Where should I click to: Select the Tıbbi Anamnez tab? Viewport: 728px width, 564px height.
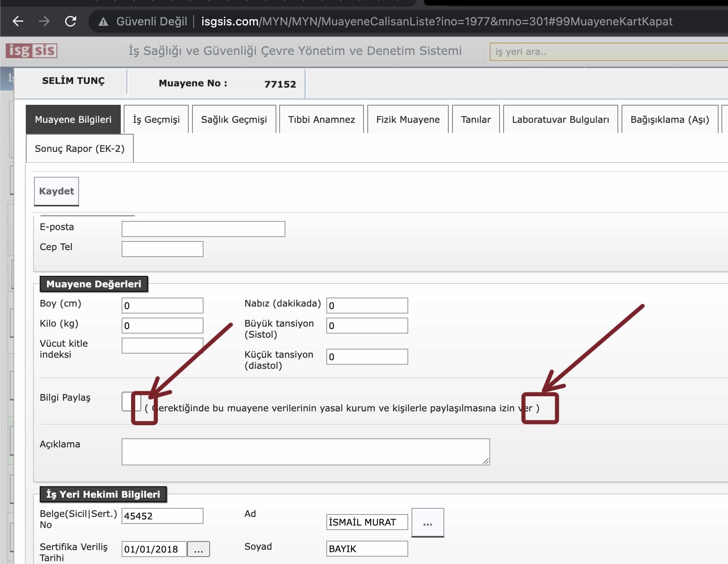tap(321, 120)
